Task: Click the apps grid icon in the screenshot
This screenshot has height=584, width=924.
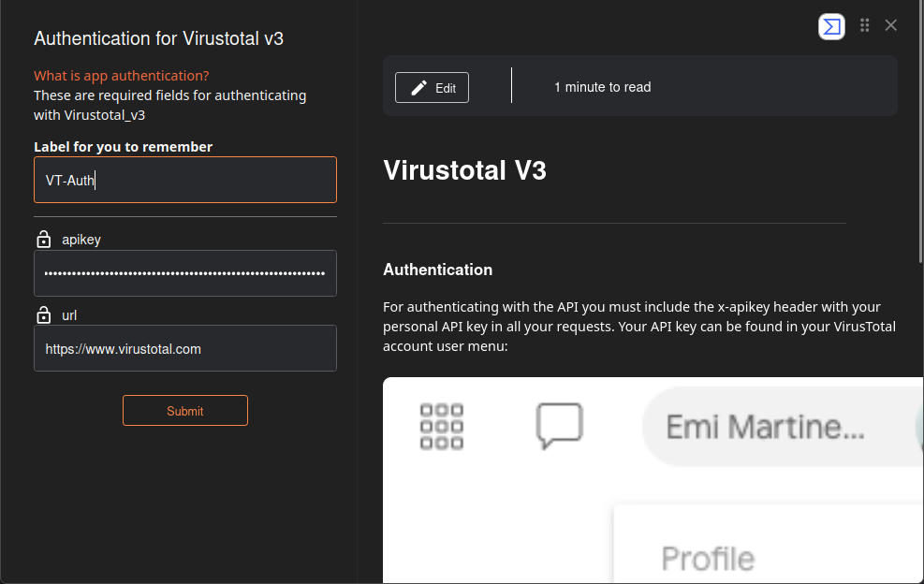Action: (x=442, y=427)
